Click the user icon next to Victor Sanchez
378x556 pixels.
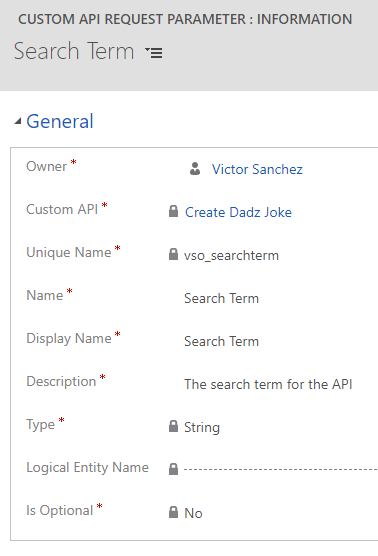point(195,169)
